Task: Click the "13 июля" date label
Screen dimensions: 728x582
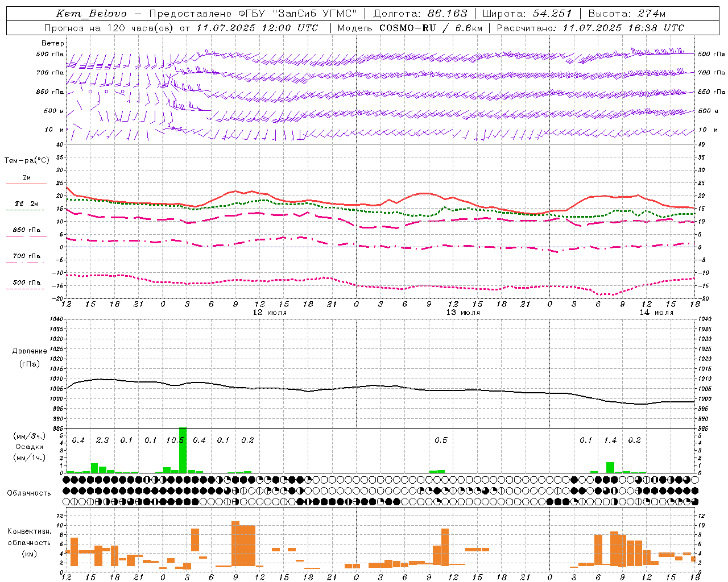Action: click(463, 313)
